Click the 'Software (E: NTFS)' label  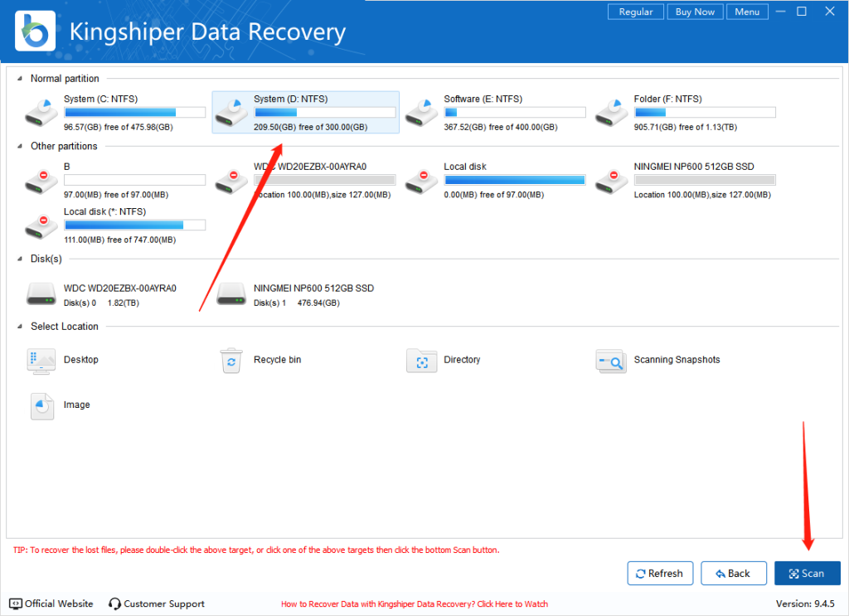point(483,99)
